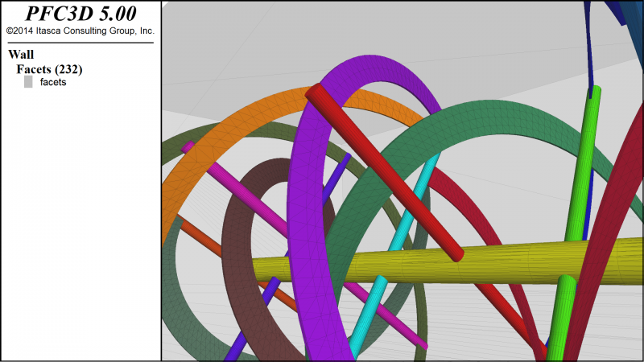This screenshot has width=644, height=362.
Task: Click the gray facets legend swatch
Action: pyautogui.click(x=28, y=82)
